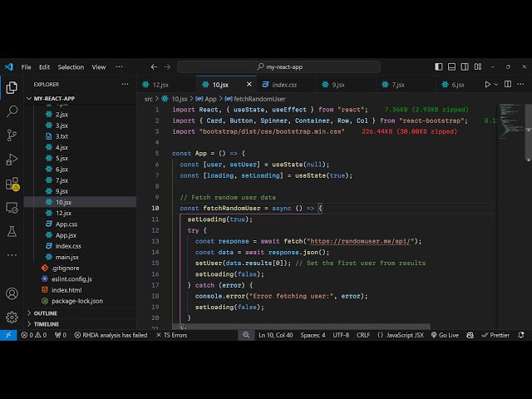Screen dimensions: 532x399
Task: Open the Search view in activity bar
Action: pyautogui.click(x=12, y=111)
